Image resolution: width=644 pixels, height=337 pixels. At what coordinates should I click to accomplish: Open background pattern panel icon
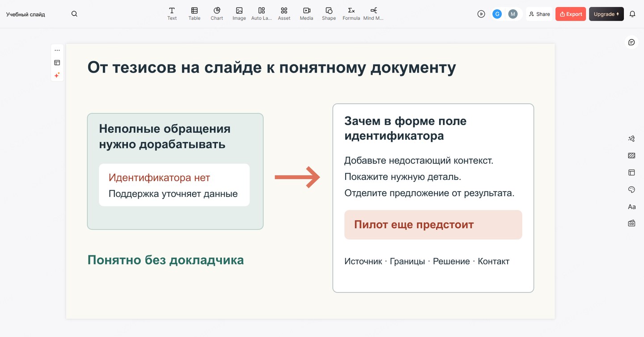tap(631, 156)
